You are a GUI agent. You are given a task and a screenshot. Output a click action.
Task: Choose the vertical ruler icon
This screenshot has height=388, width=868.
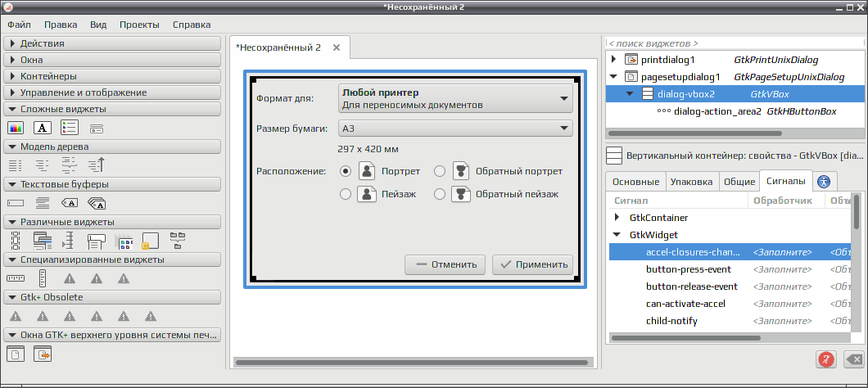(43, 277)
